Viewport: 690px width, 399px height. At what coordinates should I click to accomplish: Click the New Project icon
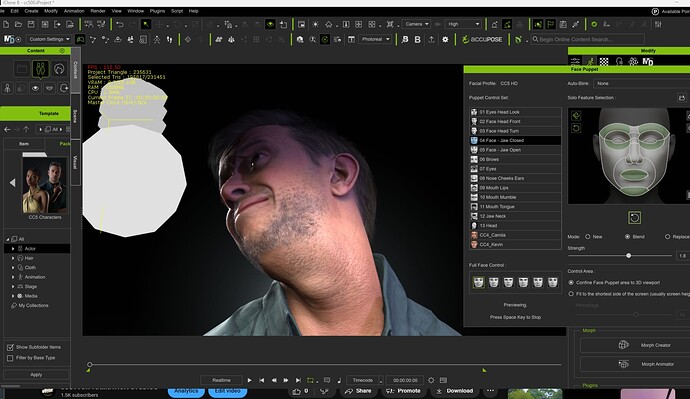[6, 24]
